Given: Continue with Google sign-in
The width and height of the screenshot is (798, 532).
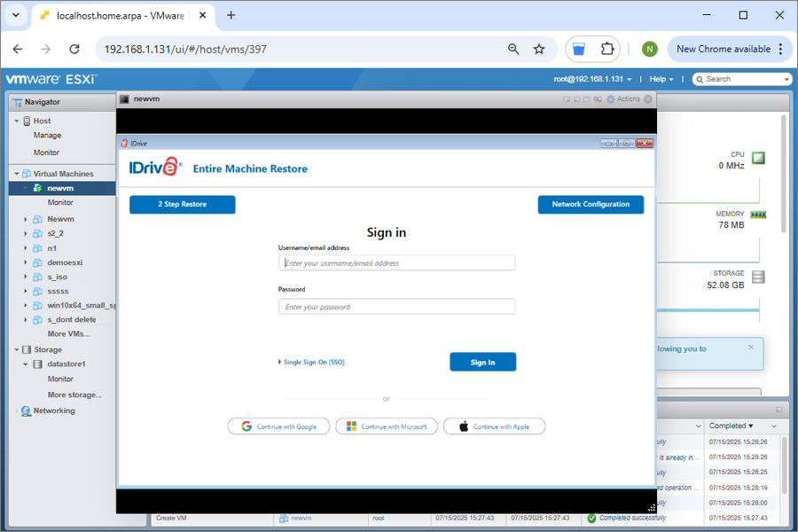Looking at the screenshot, I should click(x=279, y=426).
